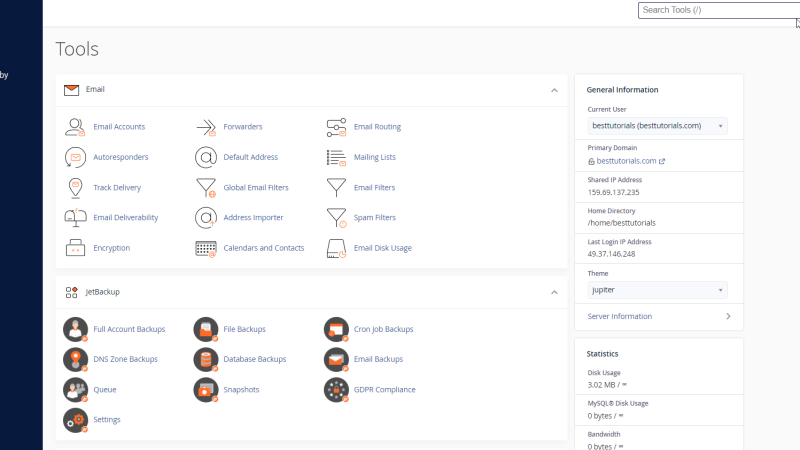The image size is (800, 450).
Task: Open the Spam Filters icon
Action: coord(336,218)
